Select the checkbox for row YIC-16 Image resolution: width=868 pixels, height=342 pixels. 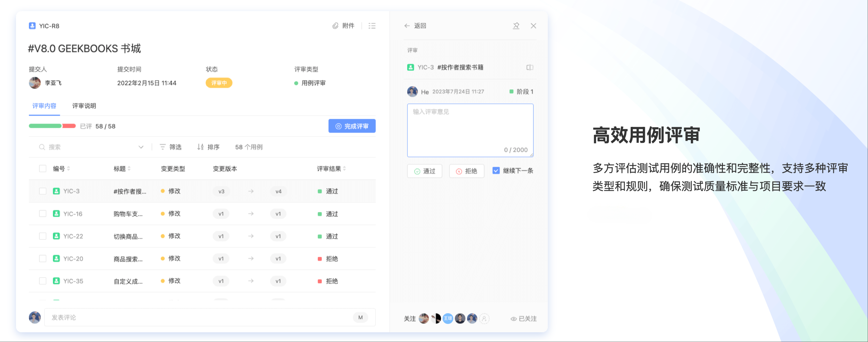coord(43,213)
